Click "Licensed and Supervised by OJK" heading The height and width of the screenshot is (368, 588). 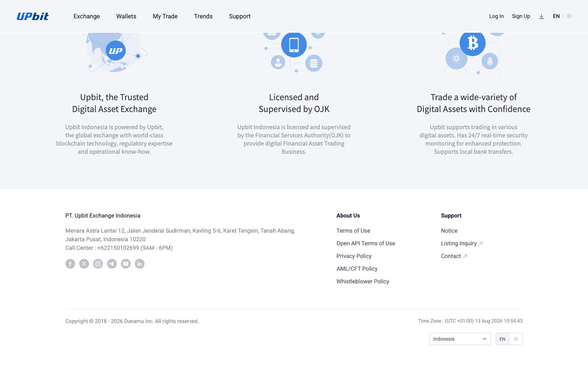coord(294,103)
